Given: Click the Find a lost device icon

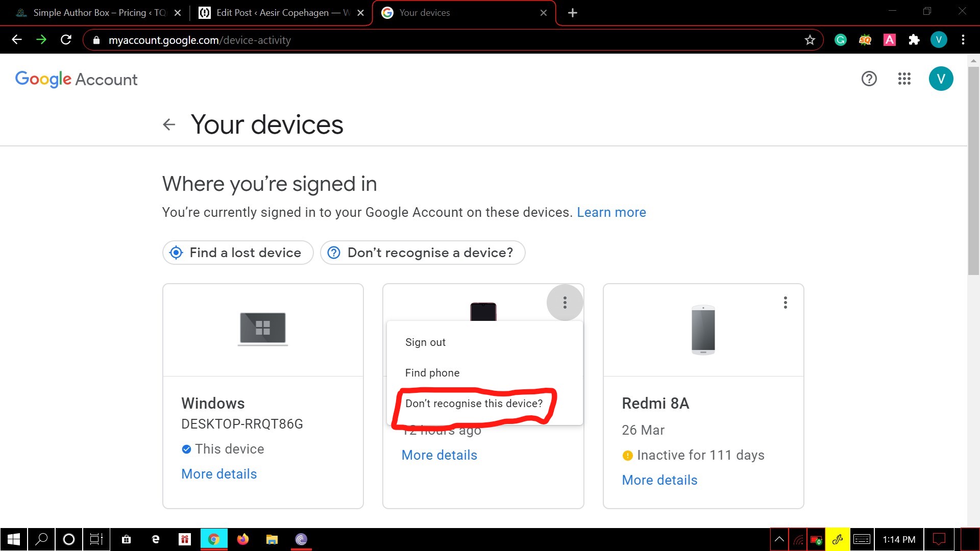Looking at the screenshot, I should point(176,253).
